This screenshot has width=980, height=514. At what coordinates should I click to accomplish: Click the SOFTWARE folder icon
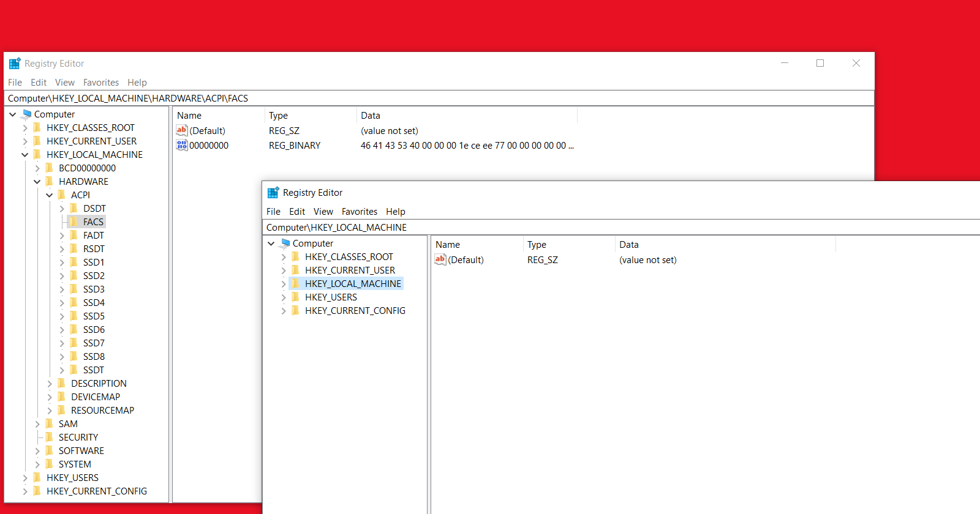click(x=50, y=450)
